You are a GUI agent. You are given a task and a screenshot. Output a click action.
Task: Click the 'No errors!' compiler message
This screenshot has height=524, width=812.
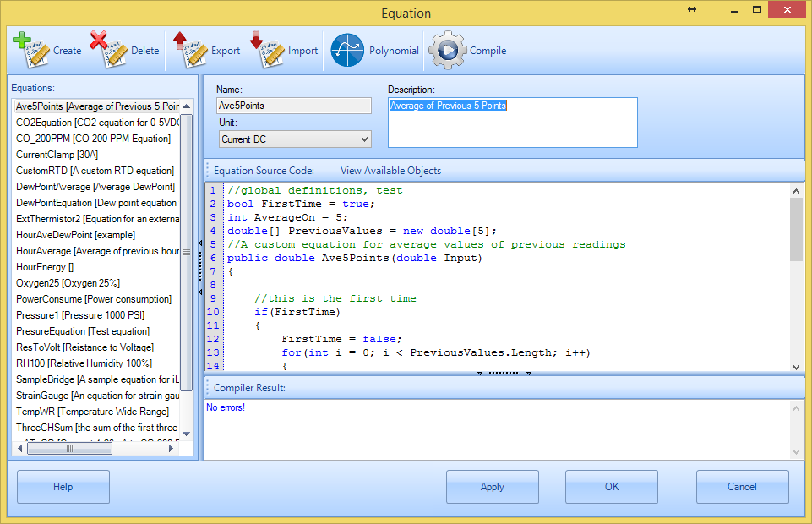[226, 407]
